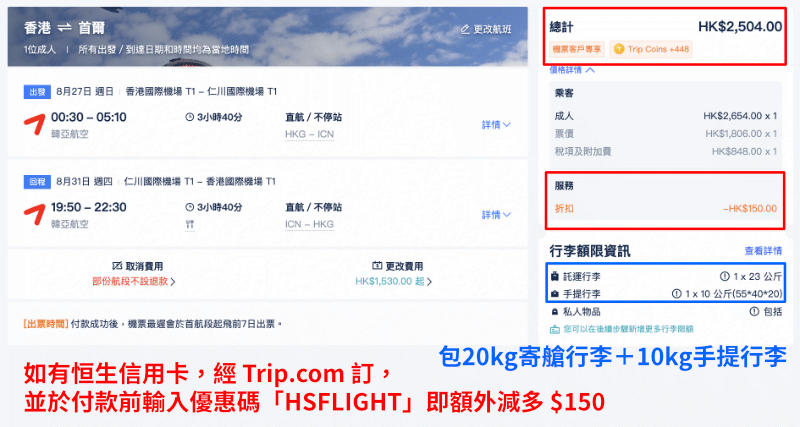Click the info icon next to 手提行李 allowance
This screenshot has height=427, width=800.
click(x=677, y=294)
